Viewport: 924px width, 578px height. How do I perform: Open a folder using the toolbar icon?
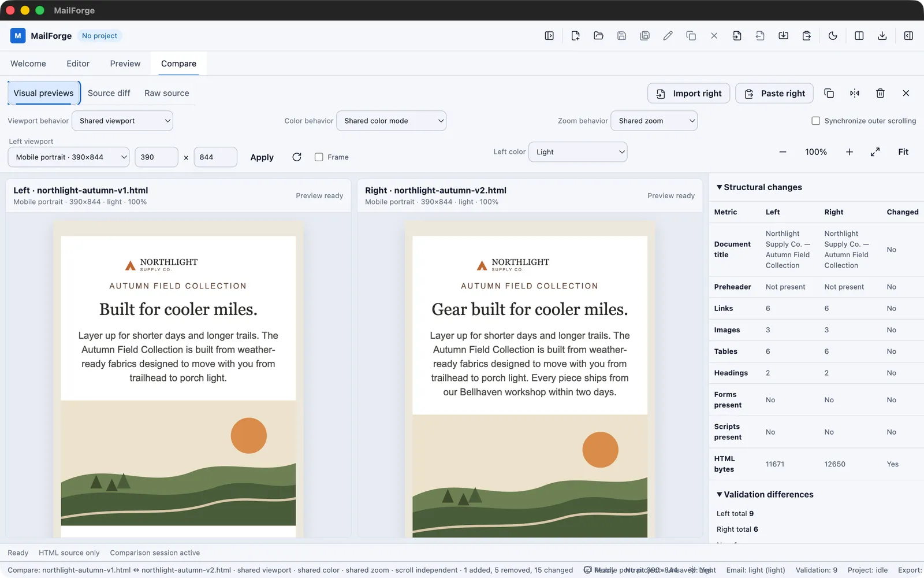[598, 36]
